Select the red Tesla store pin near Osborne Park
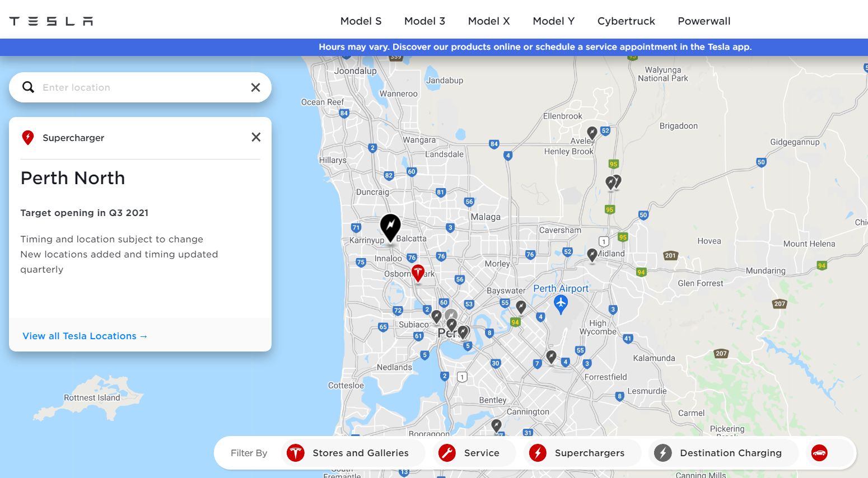The image size is (868, 478). pos(418,273)
